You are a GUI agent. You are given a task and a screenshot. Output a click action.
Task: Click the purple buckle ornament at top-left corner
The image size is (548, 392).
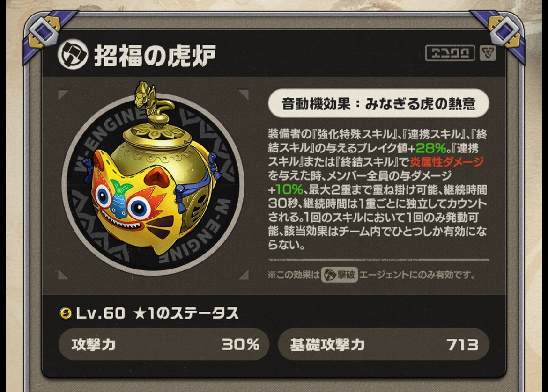point(44,32)
